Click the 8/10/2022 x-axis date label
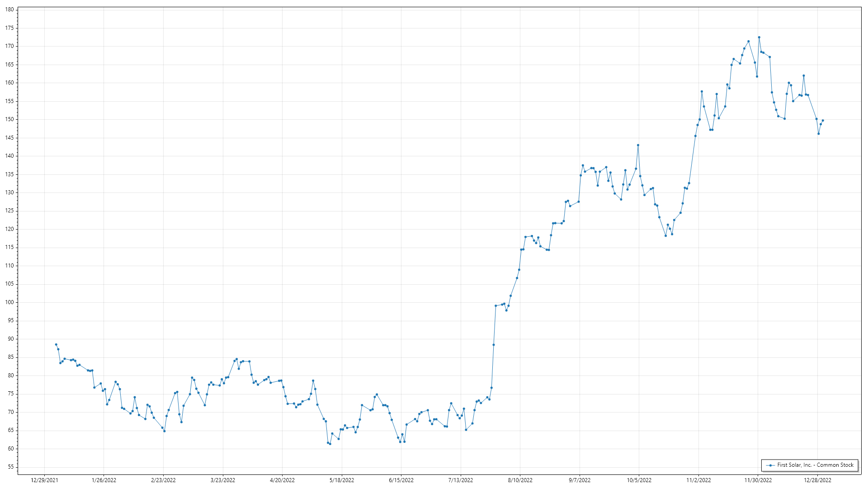This screenshot has width=868, height=488. point(520,480)
